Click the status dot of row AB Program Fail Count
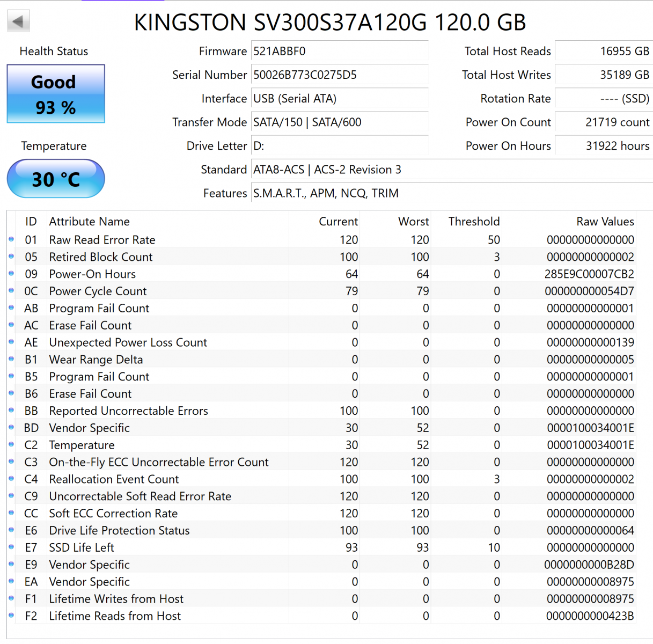653x644 pixels. tap(11, 308)
